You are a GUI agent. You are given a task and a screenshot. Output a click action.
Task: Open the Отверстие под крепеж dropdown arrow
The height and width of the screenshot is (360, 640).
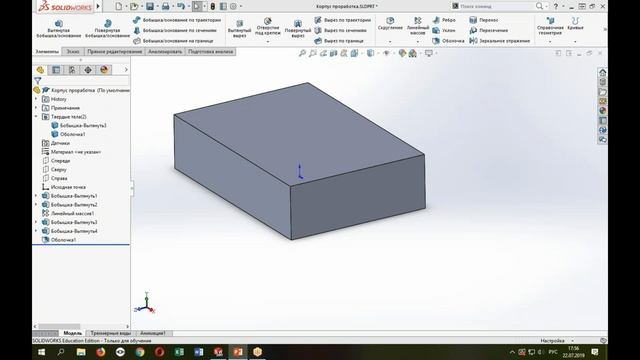point(267,41)
